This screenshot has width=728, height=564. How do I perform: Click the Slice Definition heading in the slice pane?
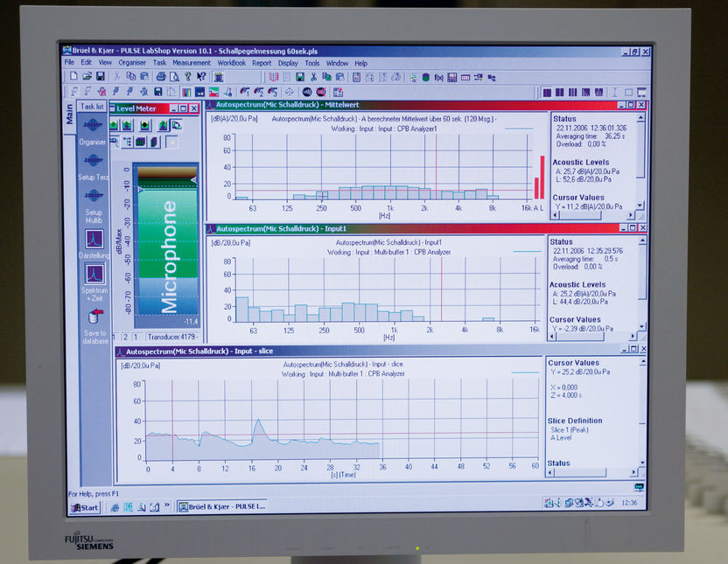pos(575,421)
